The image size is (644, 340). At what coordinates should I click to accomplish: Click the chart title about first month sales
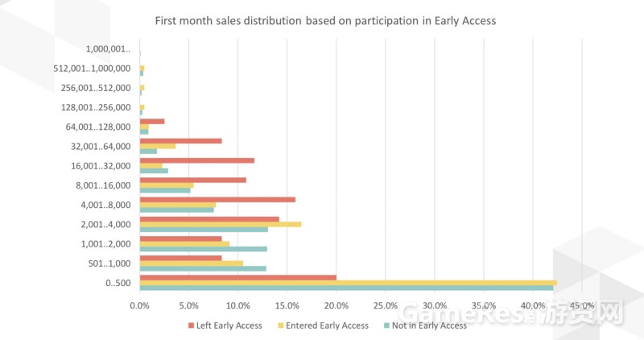point(325,21)
